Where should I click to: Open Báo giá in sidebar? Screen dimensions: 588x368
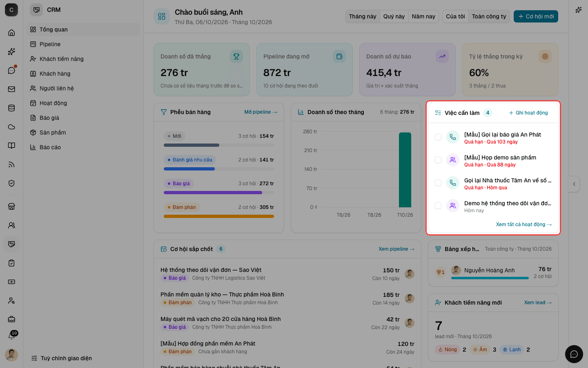point(83,118)
